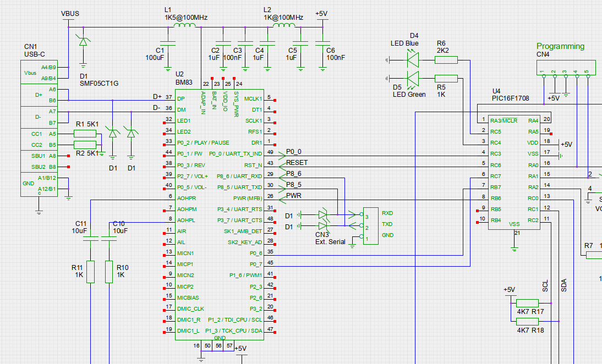This screenshot has width=602, height=364.
Task: Click the "P8_6" net label
Action: coord(294,174)
